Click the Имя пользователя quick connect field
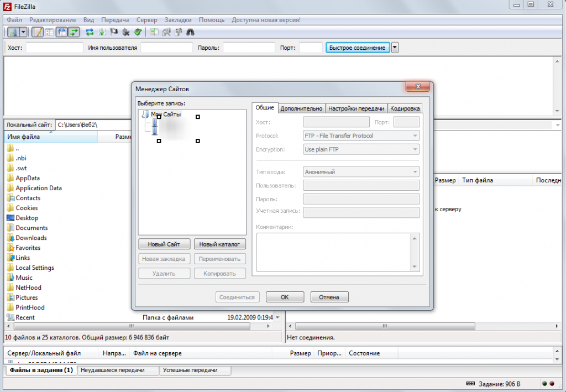This screenshot has height=392, width=566. tap(166, 48)
